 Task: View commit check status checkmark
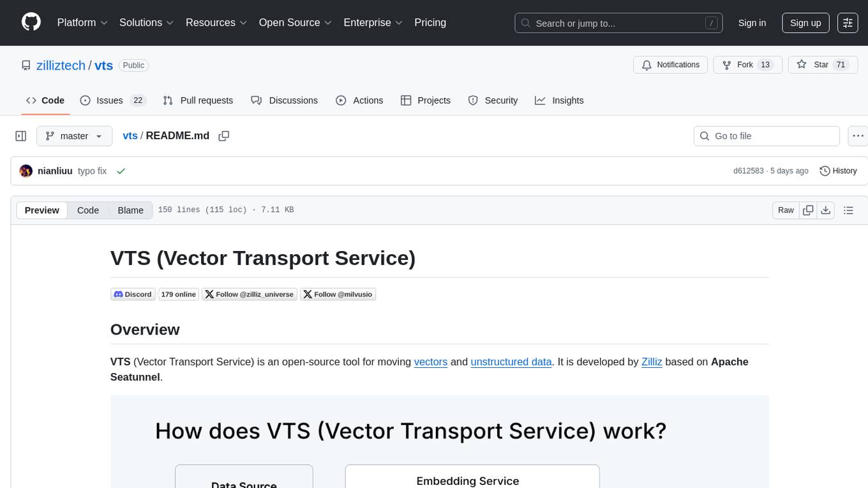pyautogui.click(x=121, y=171)
